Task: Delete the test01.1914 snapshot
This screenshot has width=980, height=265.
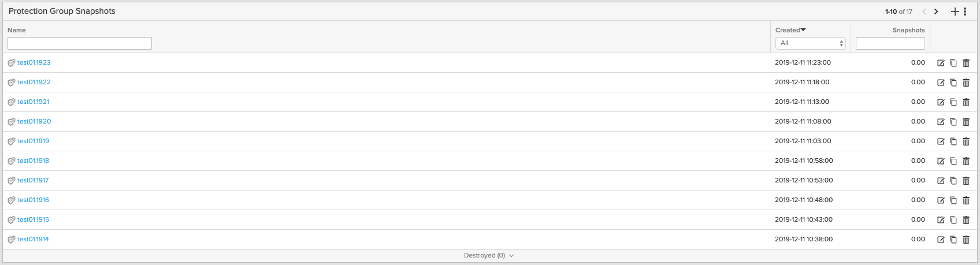Action: click(x=966, y=240)
